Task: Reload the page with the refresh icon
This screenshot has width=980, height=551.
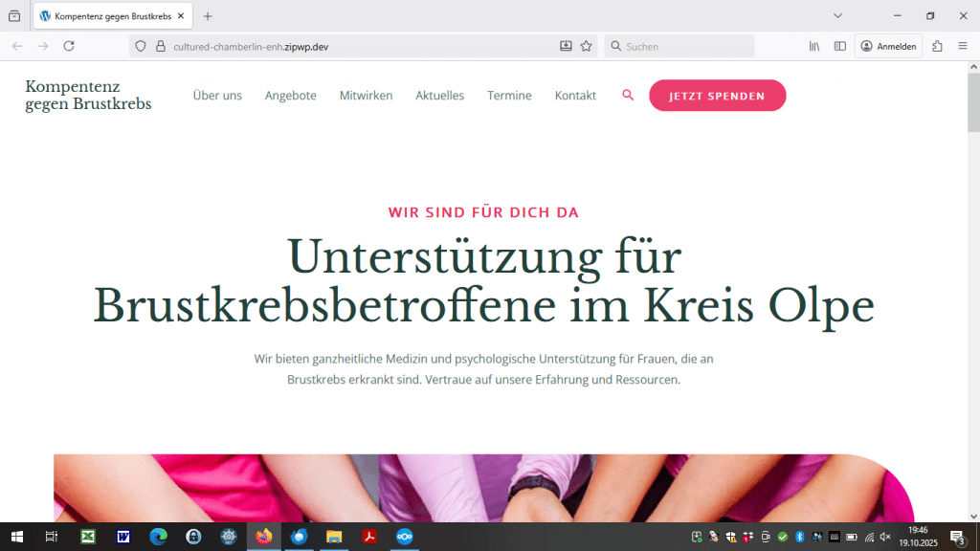Action: pos(69,46)
